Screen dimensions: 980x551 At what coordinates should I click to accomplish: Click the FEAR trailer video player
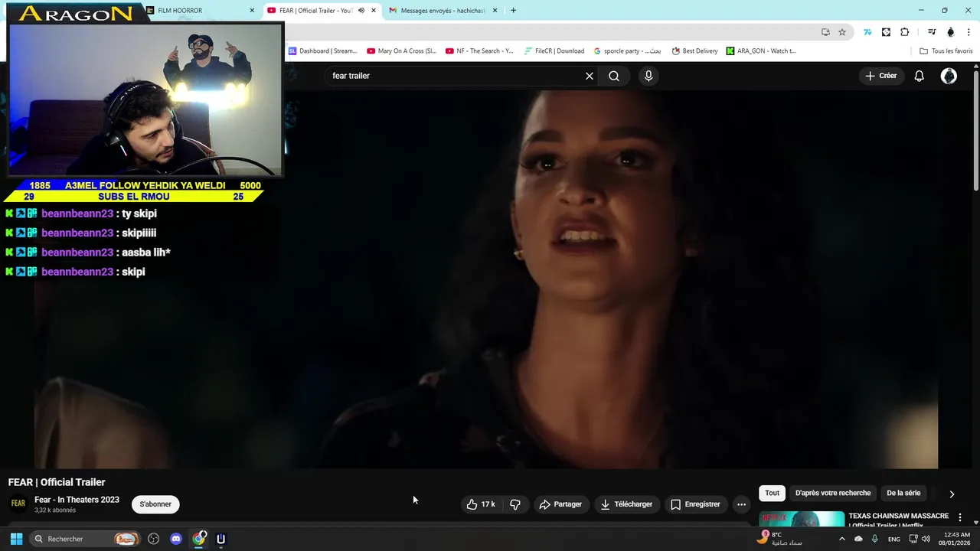click(485, 279)
